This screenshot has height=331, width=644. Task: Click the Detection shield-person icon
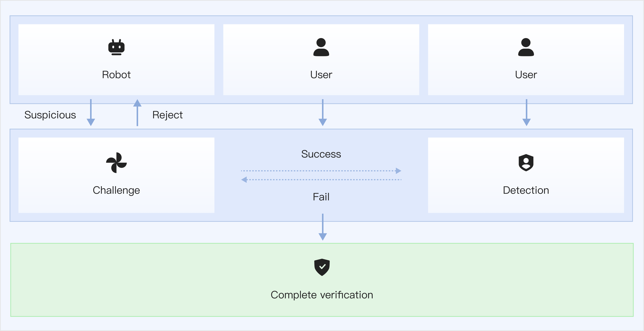tap(526, 163)
